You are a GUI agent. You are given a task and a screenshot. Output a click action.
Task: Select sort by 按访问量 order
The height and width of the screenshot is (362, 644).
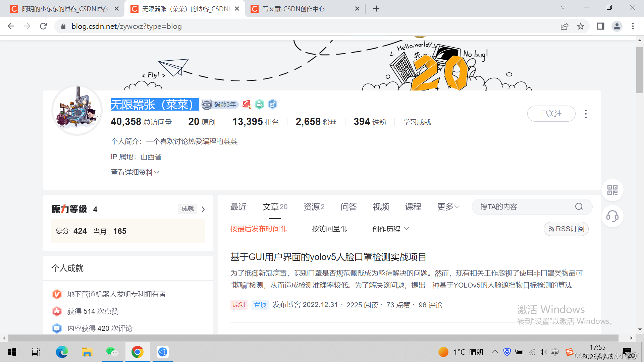(329, 229)
